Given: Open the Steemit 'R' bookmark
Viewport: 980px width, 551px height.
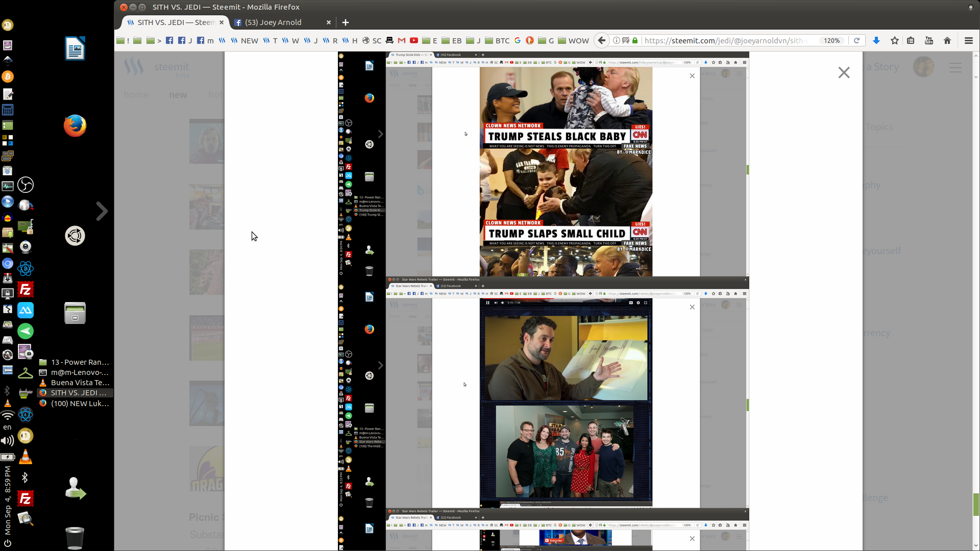Looking at the screenshot, I should (330, 40).
